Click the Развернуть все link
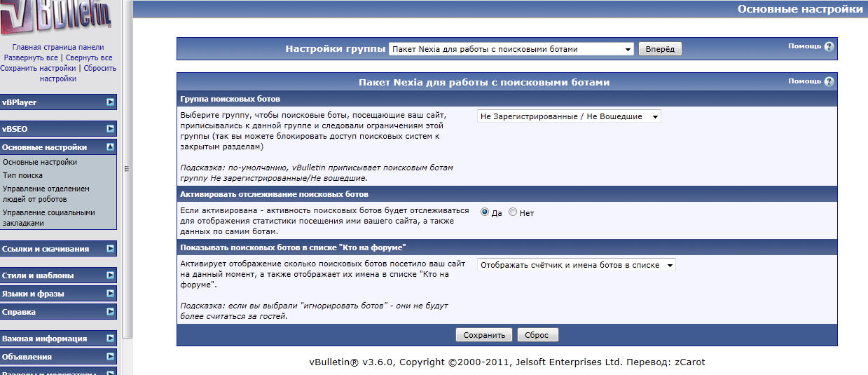 [31, 57]
